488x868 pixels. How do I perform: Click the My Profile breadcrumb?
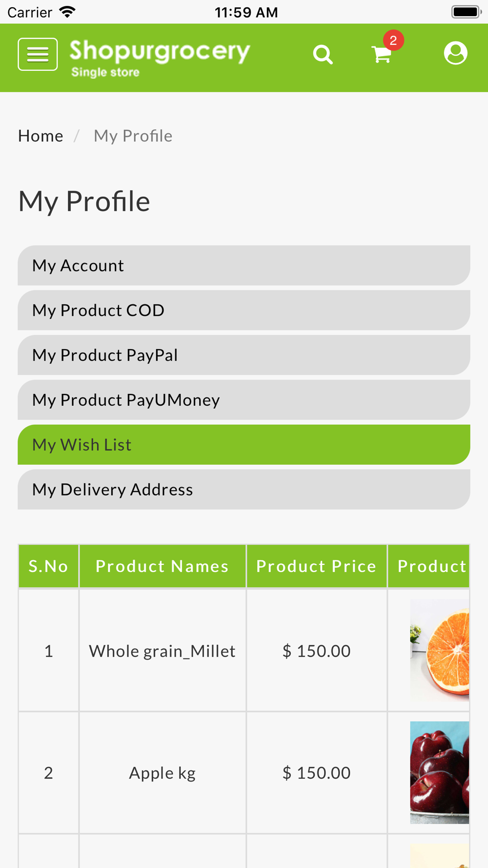pyautogui.click(x=133, y=136)
